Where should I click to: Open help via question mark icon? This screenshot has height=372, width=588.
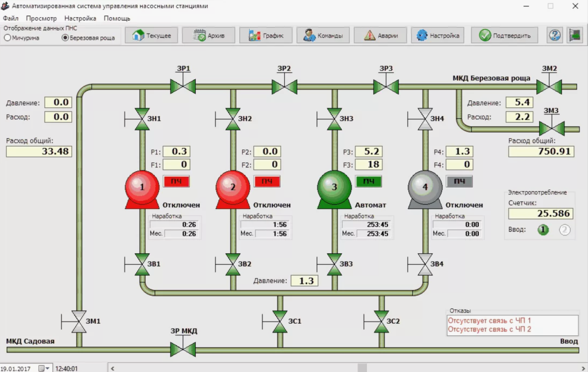pyautogui.click(x=555, y=36)
